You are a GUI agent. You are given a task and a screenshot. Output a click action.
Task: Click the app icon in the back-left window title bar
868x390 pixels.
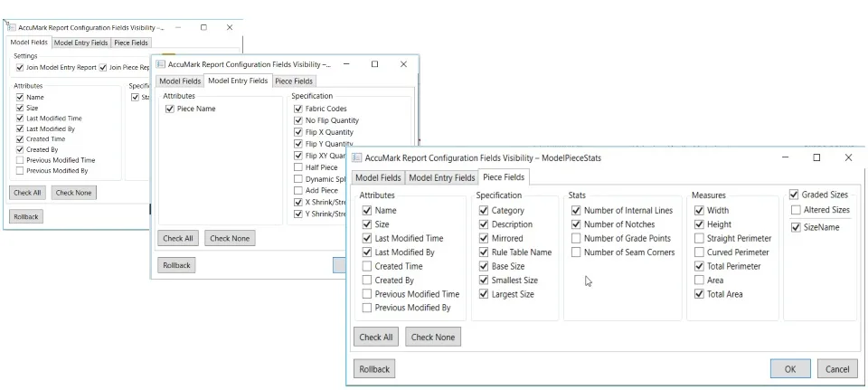[11, 27]
